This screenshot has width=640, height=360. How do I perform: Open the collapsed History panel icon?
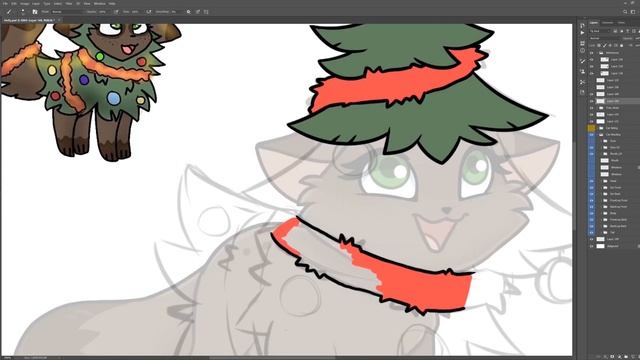click(582, 25)
